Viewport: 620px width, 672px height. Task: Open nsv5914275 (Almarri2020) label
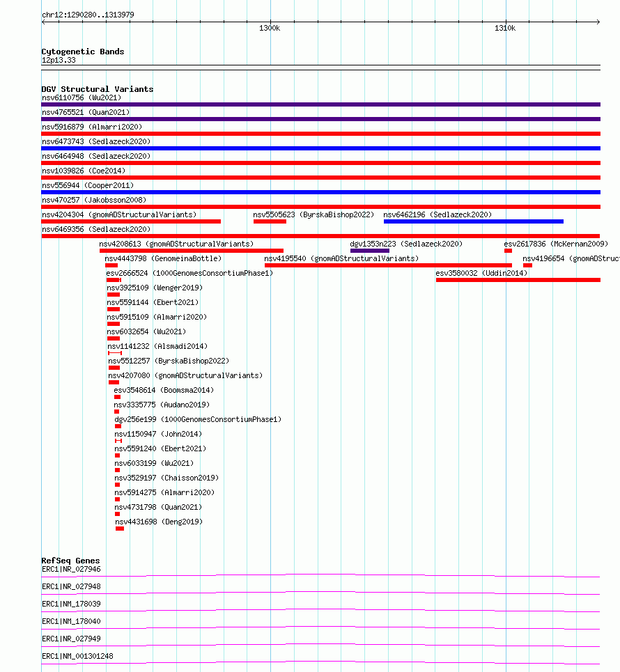pos(164,492)
